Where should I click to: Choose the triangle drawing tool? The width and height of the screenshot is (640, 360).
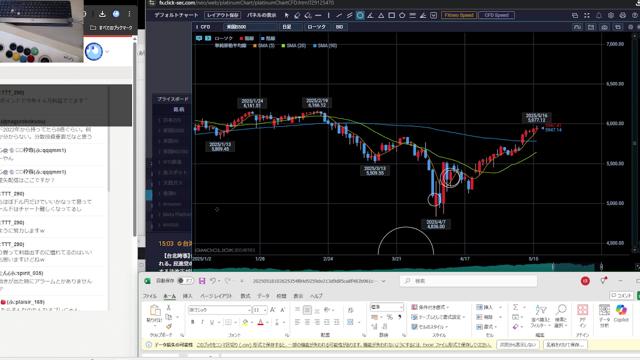[381, 16]
